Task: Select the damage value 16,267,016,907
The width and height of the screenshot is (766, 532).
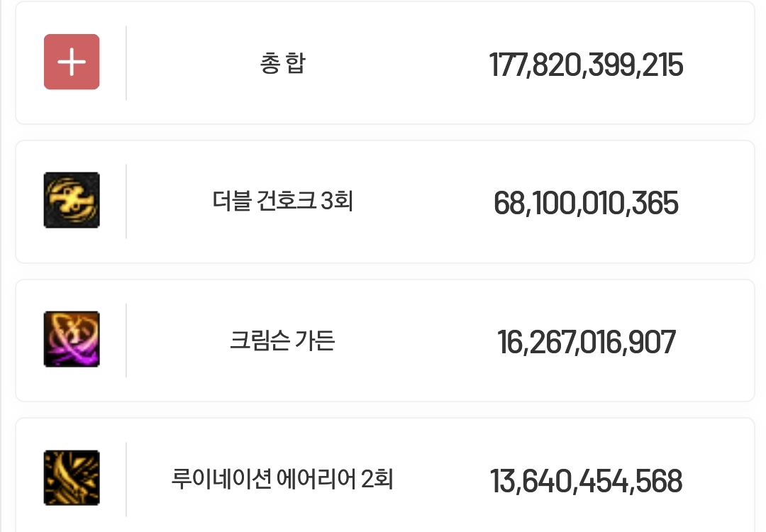Action: (x=587, y=342)
